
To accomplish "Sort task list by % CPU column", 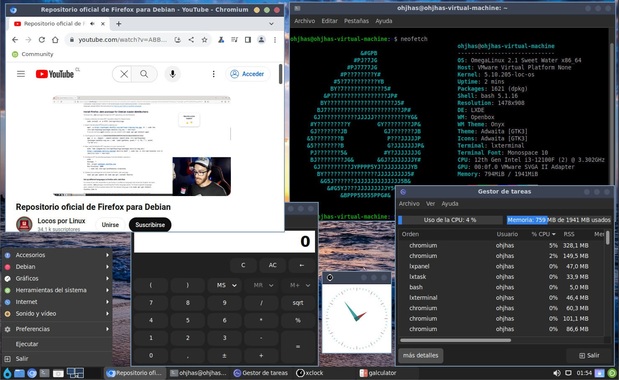I will 543,234.
